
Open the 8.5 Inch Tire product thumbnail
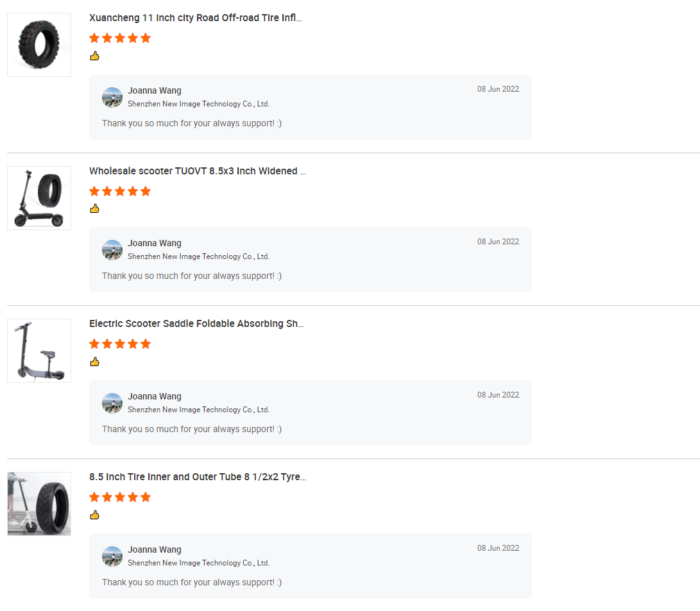[39, 504]
